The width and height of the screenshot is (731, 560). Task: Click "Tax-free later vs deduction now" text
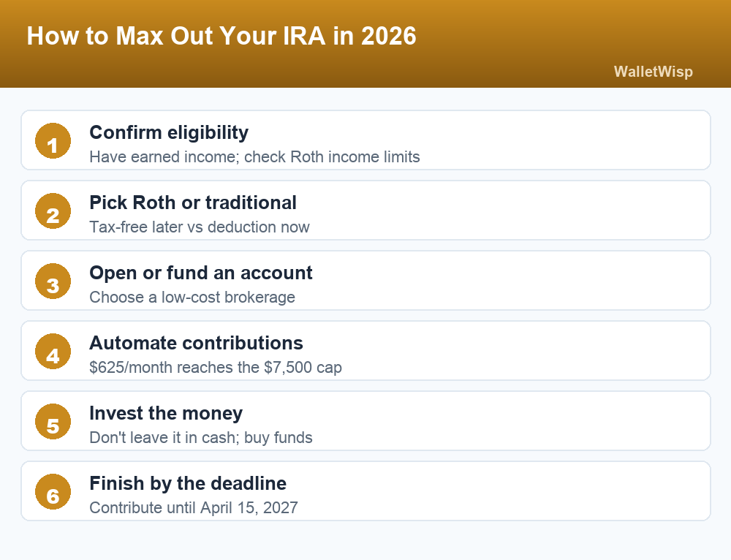coord(200,227)
